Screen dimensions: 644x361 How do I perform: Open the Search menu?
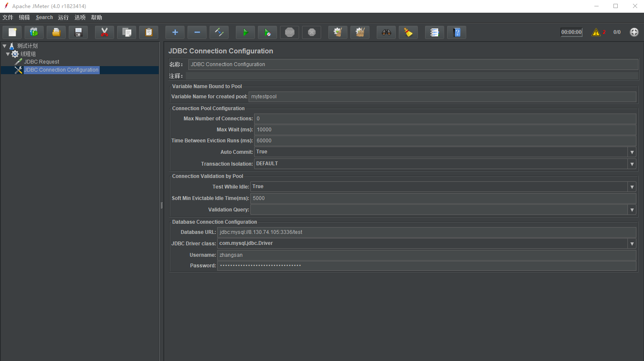click(44, 17)
